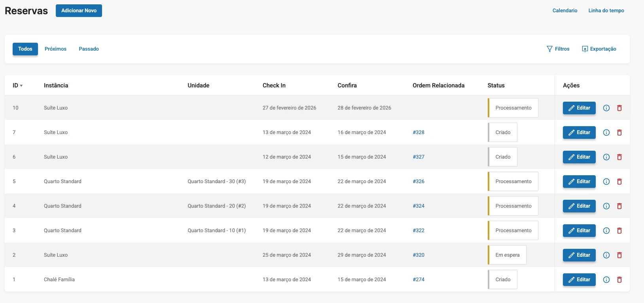Click '27 de fevereiro de 2026' check-in date
Screen dimensions: 644x303
tap(290, 108)
